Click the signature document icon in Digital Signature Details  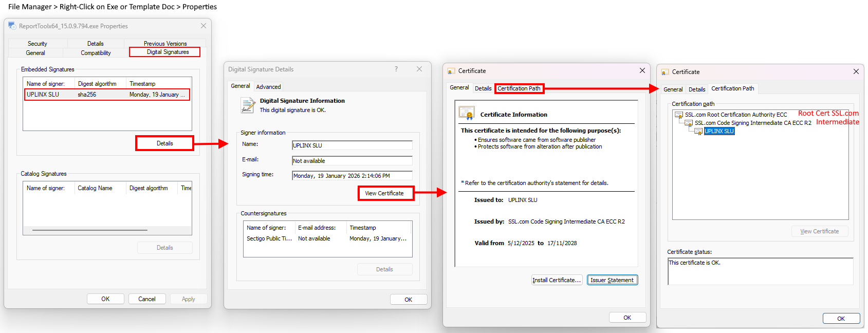(248, 105)
